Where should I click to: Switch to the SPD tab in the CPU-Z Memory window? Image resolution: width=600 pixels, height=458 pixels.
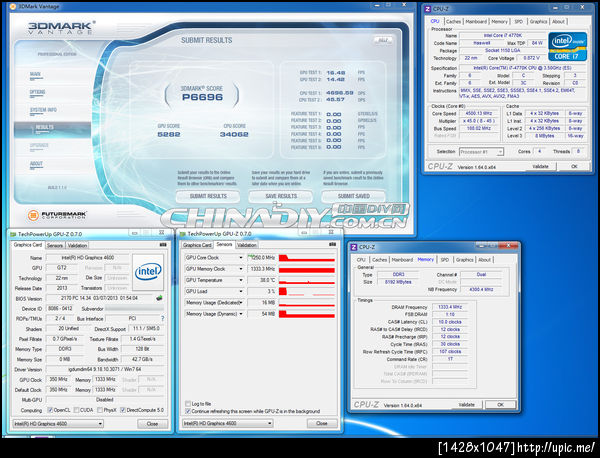coord(444,260)
